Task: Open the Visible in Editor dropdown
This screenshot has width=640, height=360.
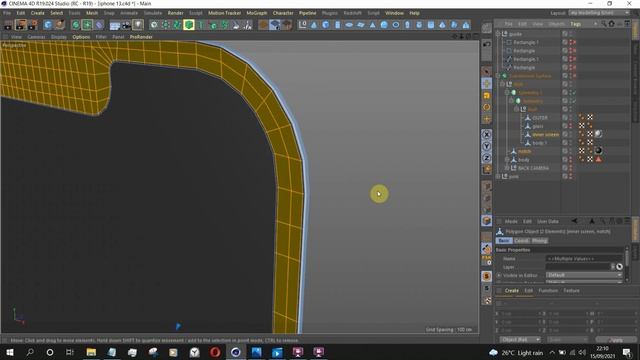Action: pyautogui.click(x=584, y=275)
